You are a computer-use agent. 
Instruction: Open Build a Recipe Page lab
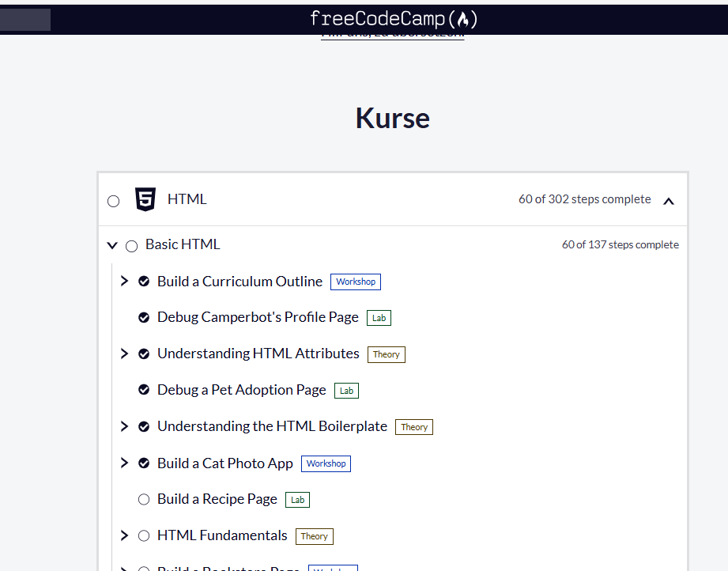(217, 499)
